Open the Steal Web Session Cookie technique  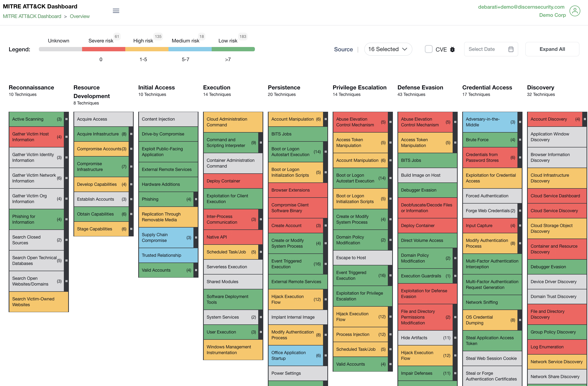[492, 359]
